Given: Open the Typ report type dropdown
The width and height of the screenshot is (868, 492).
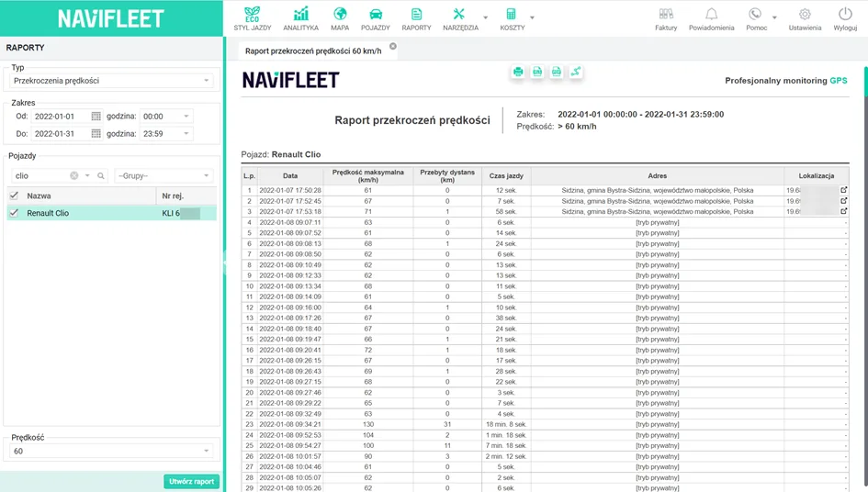Looking at the screenshot, I should click(111, 81).
